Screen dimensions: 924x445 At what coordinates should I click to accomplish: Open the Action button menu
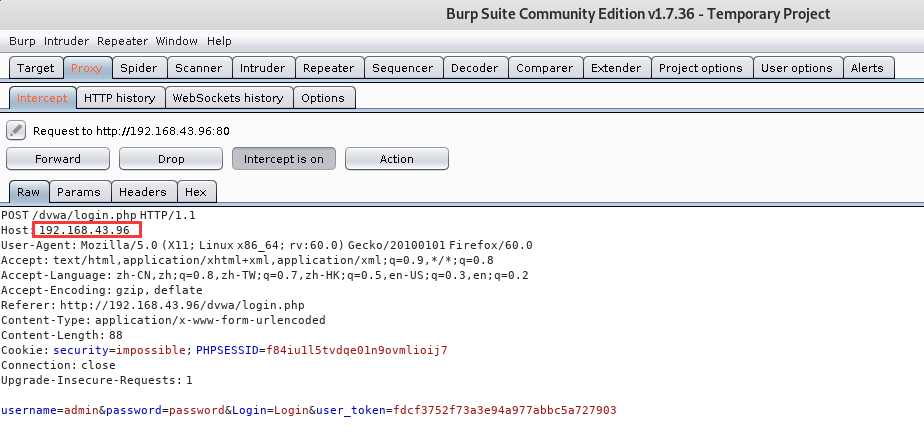tap(397, 159)
